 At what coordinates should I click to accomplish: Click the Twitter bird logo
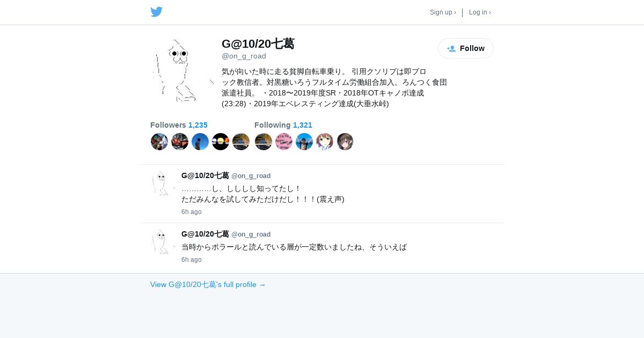pyautogui.click(x=156, y=12)
